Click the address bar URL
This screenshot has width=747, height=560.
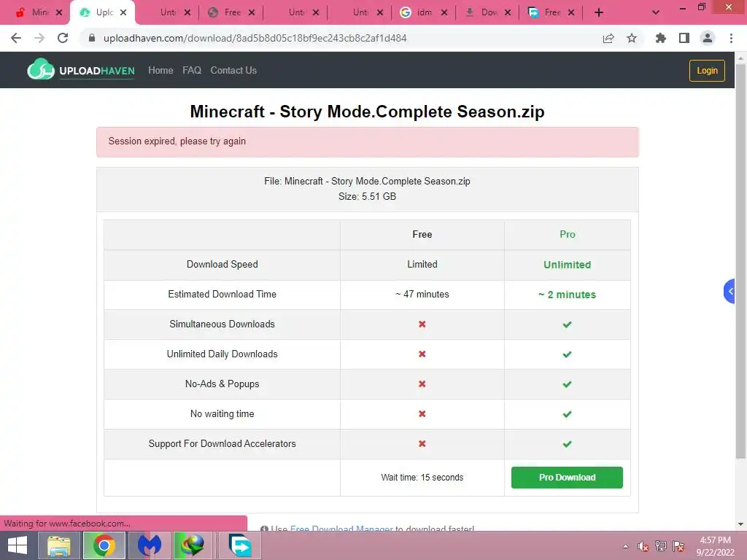coord(255,38)
